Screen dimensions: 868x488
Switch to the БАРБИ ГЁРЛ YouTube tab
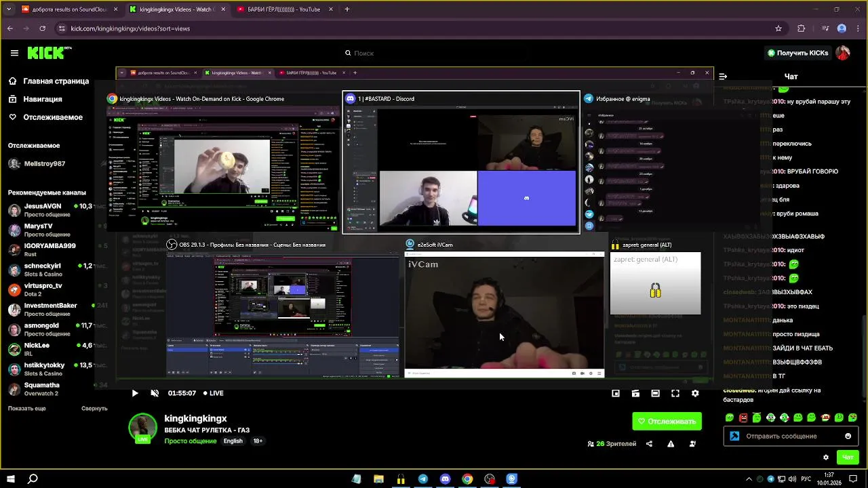[x=285, y=9]
